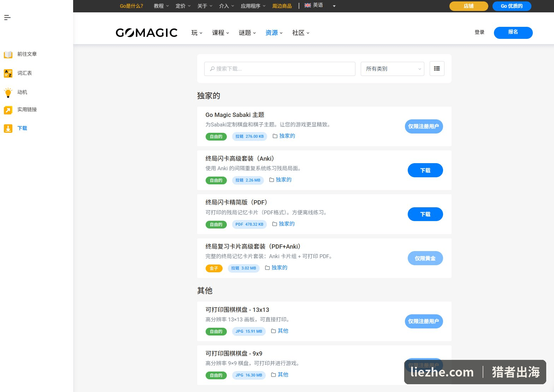Expand the 课程 navigation menu
The height and width of the screenshot is (392, 554).
click(x=220, y=33)
